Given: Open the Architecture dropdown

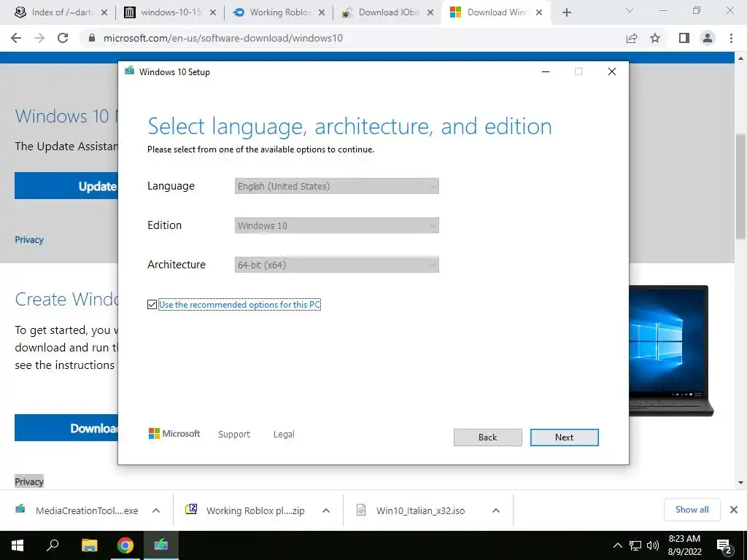Looking at the screenshot, I should click(336, 265).
